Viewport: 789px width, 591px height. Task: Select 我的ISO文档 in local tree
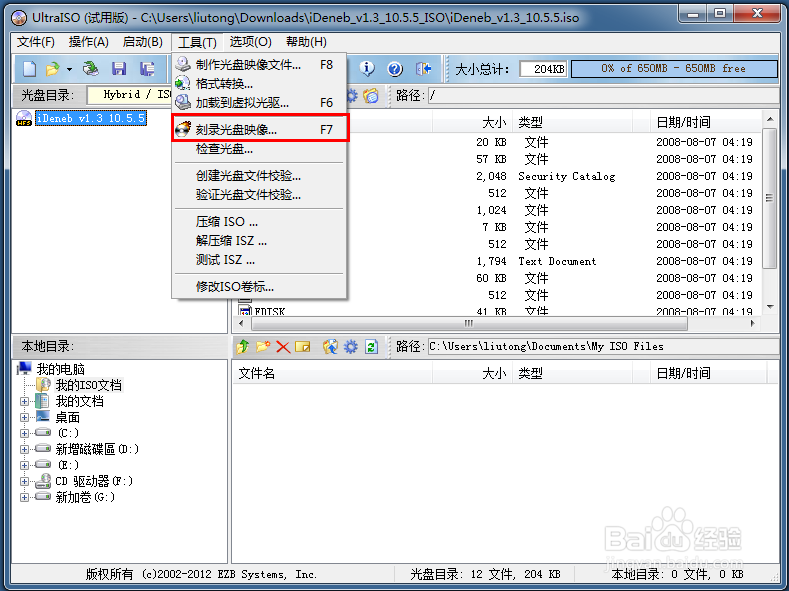(x=89, y=385)
